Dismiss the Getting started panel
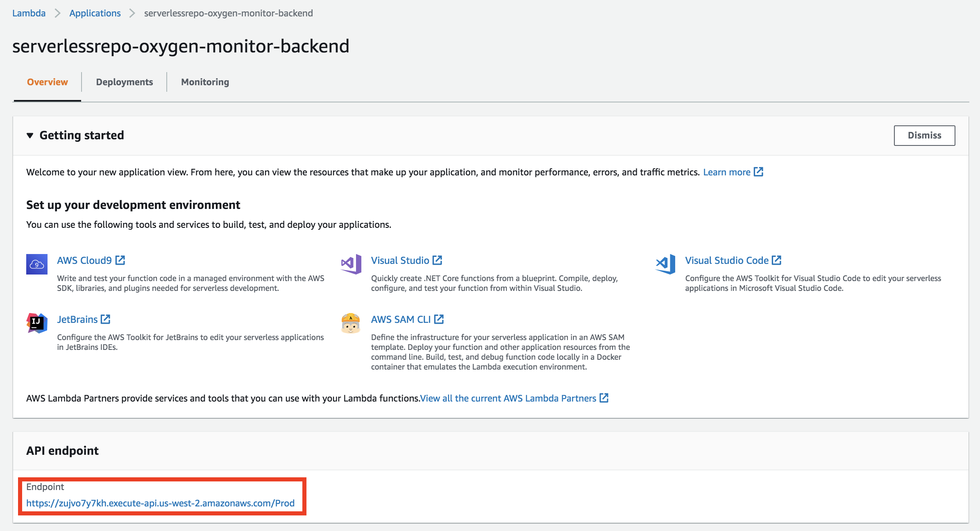Image resolution: width=980 pixels, height=531 pixels. pyautogui.click(x=924, y=135)
